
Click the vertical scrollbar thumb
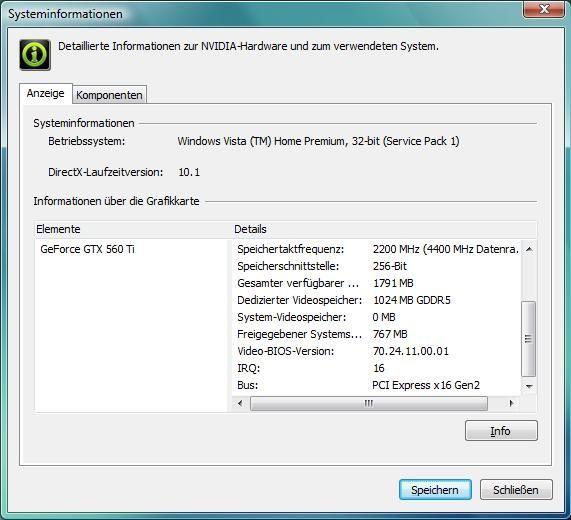coord(529,339)
